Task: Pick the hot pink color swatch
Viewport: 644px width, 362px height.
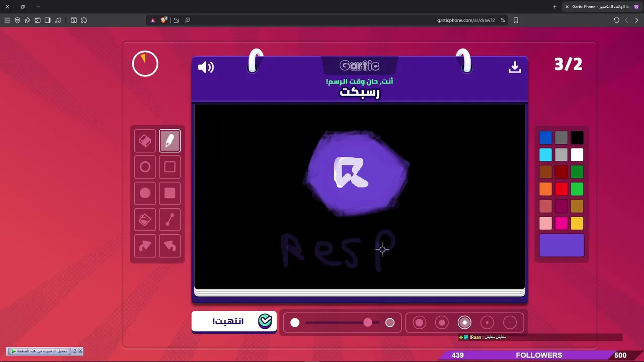Action: pyautogui.click(x=561, y=223)
